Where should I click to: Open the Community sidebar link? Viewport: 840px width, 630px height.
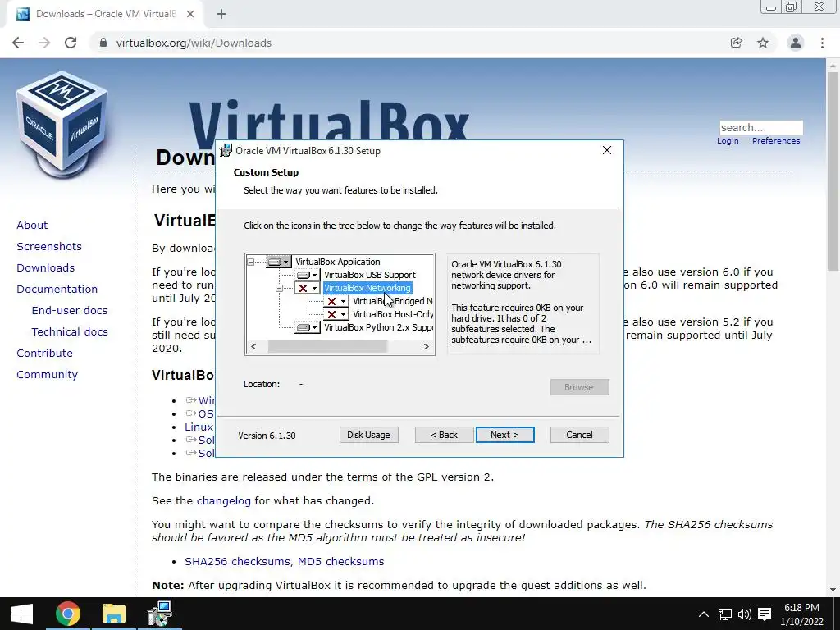click(47, 374)
